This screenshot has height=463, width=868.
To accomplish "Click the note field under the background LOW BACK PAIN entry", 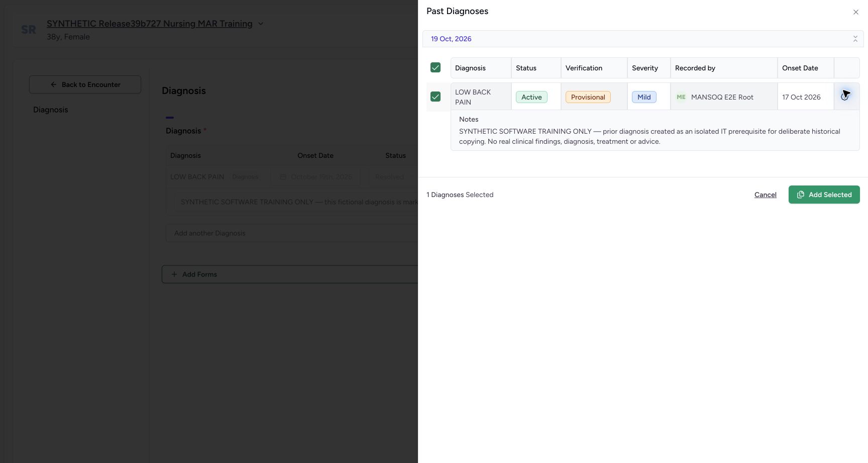I will pyautogui.click(x=296, y=202).
